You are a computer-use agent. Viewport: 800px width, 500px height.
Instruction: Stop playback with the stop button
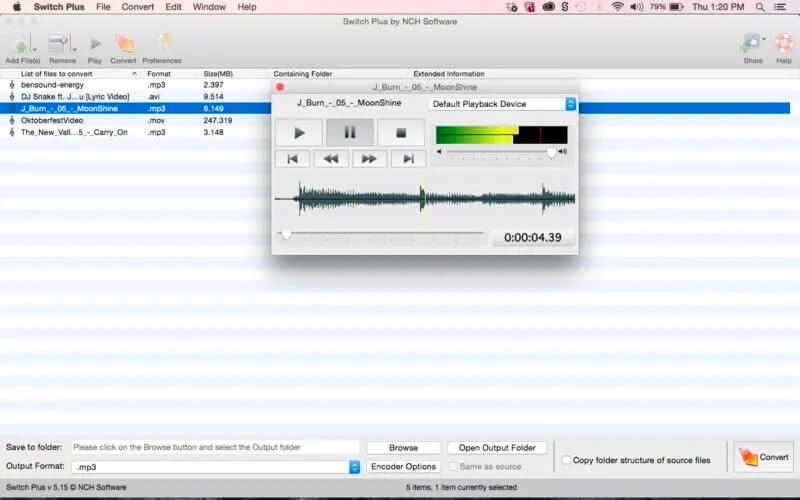click(401, 133)
